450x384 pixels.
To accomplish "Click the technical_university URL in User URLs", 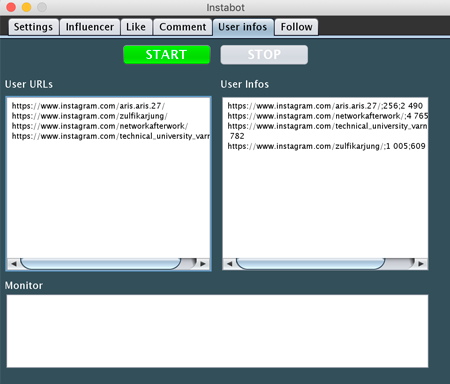I will point(111,136).
